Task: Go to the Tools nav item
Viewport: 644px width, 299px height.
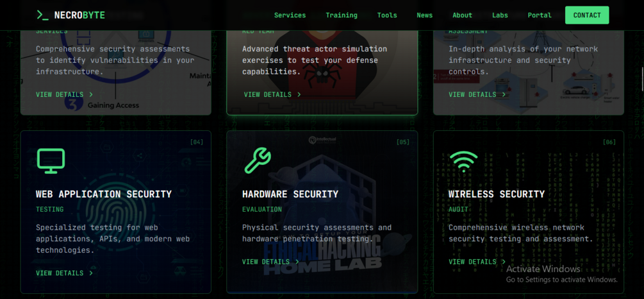Action: pyautogui.click(x=387, y=15)
